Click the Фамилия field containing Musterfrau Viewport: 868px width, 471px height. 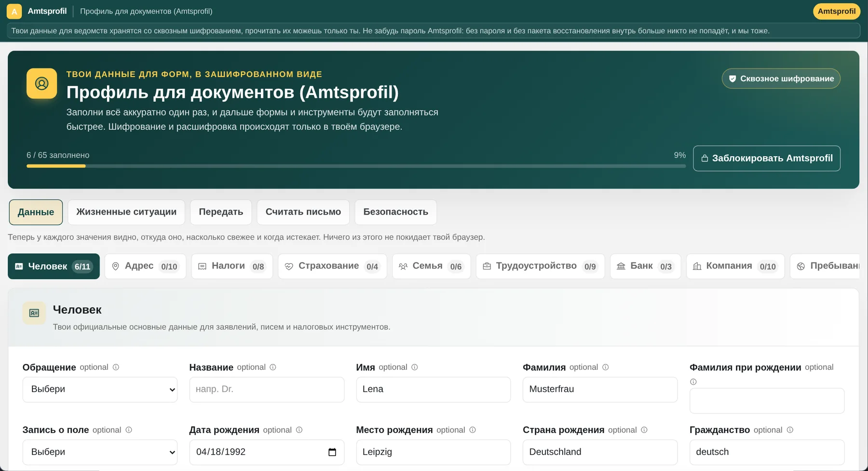pos(600,390)
